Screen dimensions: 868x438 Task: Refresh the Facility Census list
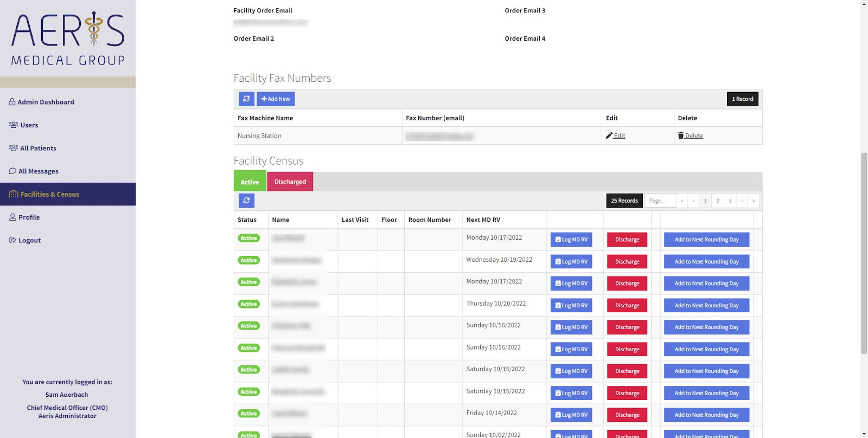[x=246, y=201]
